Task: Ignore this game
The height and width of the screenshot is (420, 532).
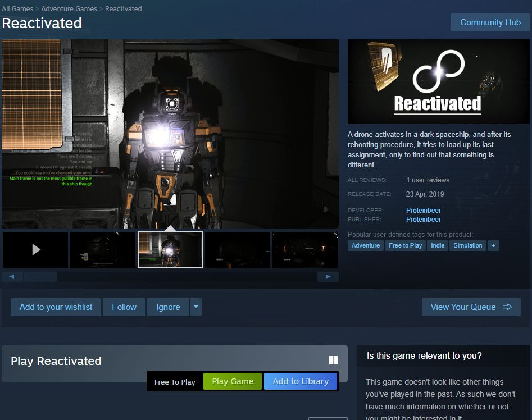Action: tap(168, 307)
